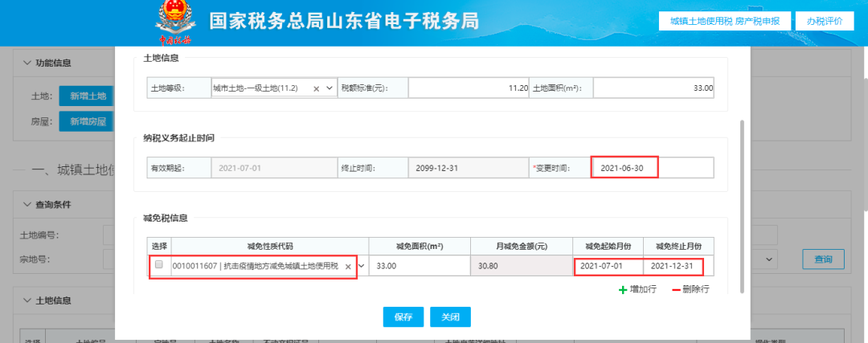
Task: Click 有效期起 field 2021-07-01
Action: coord(274,168)
